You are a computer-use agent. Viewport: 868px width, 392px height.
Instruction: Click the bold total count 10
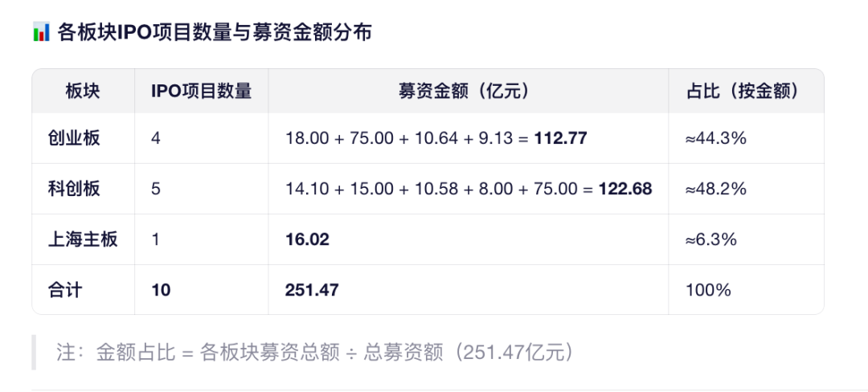point(161,290)
